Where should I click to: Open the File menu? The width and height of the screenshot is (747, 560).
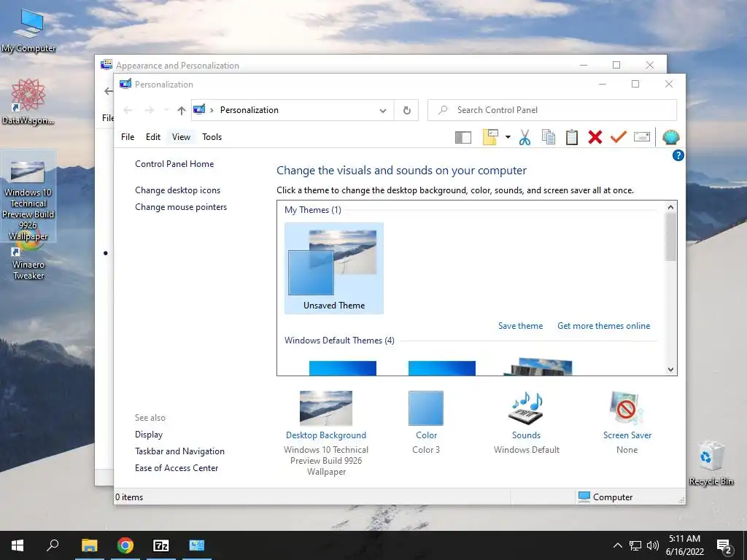128,137
